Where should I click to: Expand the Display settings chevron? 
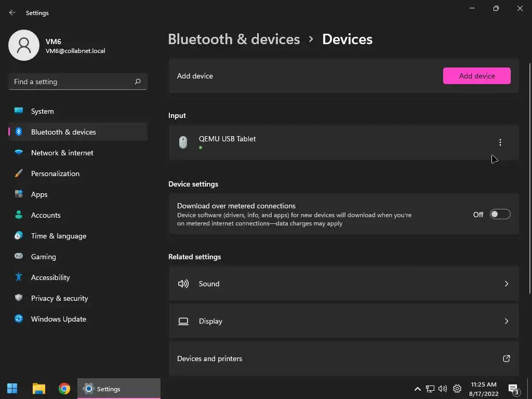coord(506,321)
